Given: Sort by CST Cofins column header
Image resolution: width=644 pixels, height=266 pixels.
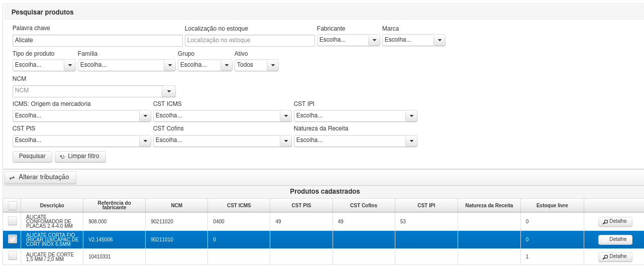Looking at the screenshot, I should [364, 205].
